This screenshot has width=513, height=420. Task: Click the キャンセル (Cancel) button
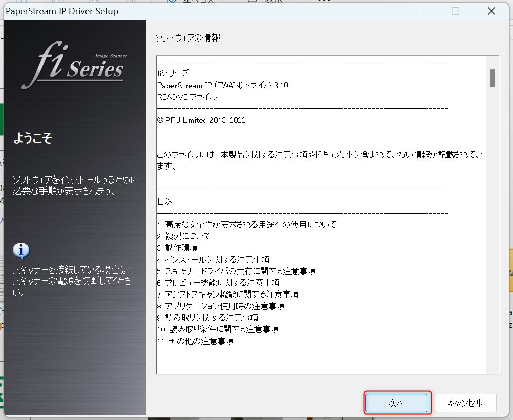point(465,403)
